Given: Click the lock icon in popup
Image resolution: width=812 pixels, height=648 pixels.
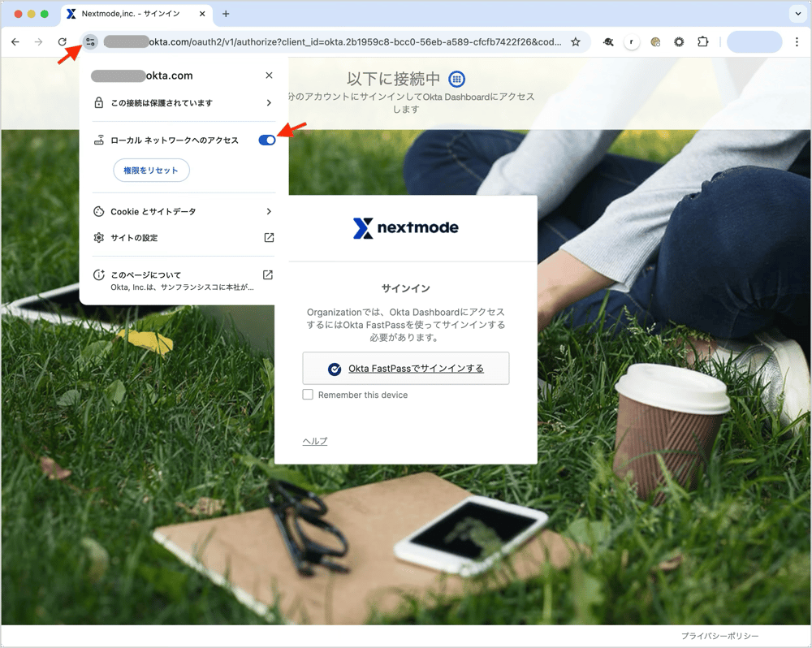Looking at the screenshot, I should [98, 102].
